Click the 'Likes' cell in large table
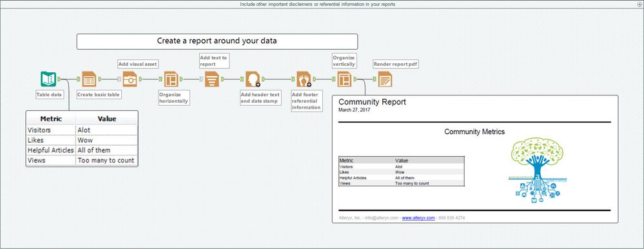 point(51,140)
